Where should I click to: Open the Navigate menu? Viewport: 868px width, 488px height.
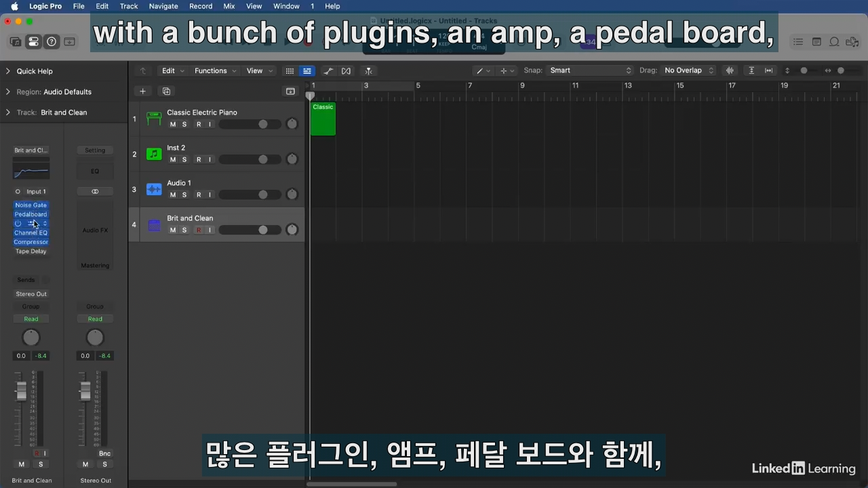coord(163,6)
